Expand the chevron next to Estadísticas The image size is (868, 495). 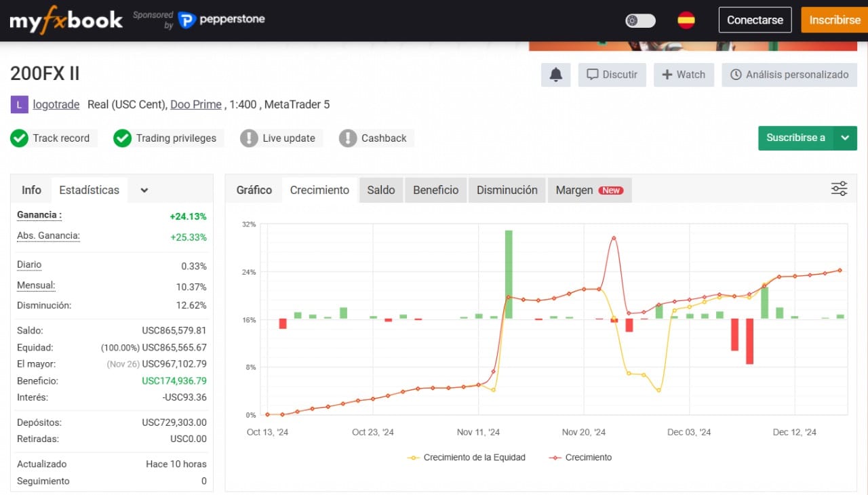click(144, 191)
